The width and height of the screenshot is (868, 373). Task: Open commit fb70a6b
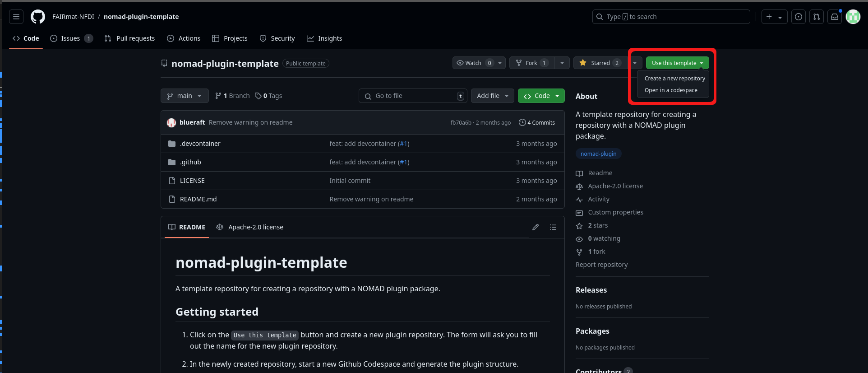click(461, 122)
